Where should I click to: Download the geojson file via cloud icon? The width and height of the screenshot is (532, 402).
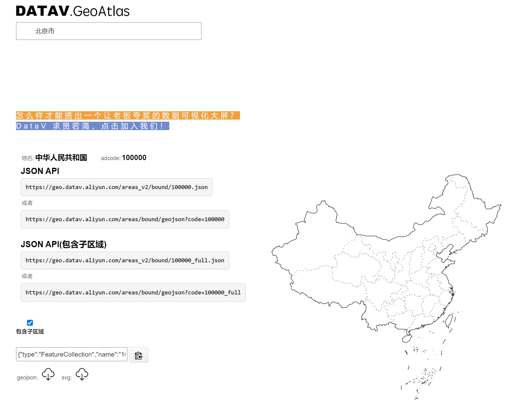pos(48,374)
